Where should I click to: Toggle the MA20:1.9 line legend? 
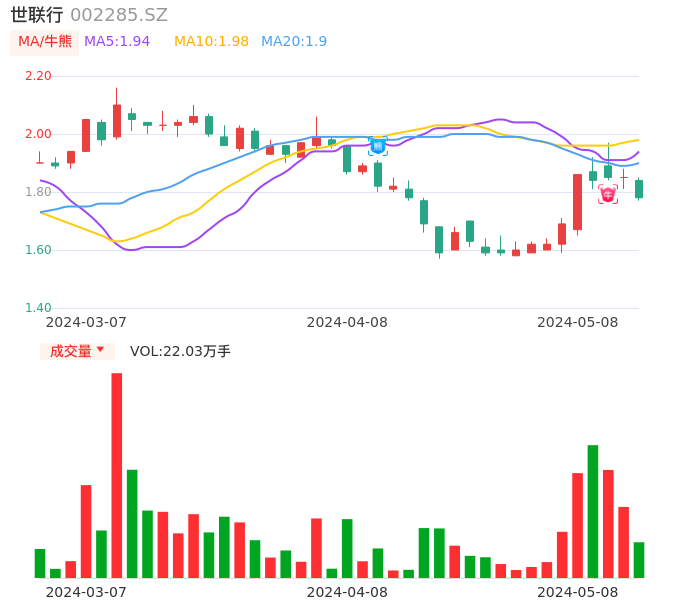click(x=294, y=42)
